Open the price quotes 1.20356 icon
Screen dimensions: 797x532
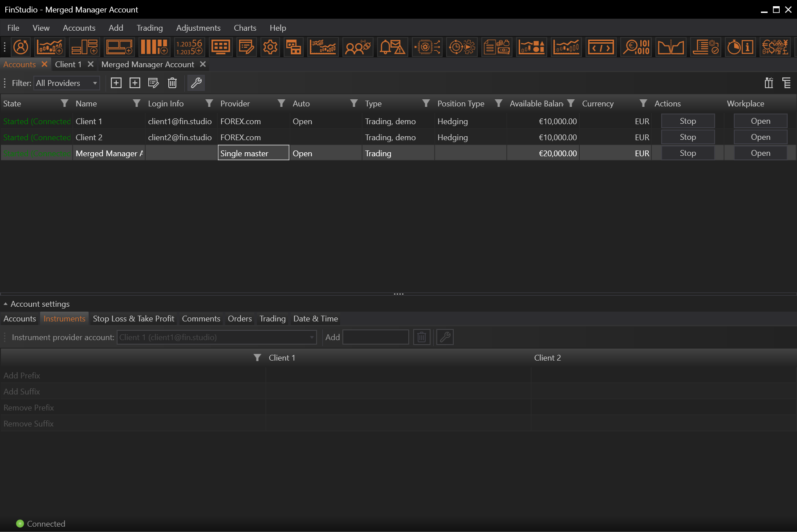[189, 47]
